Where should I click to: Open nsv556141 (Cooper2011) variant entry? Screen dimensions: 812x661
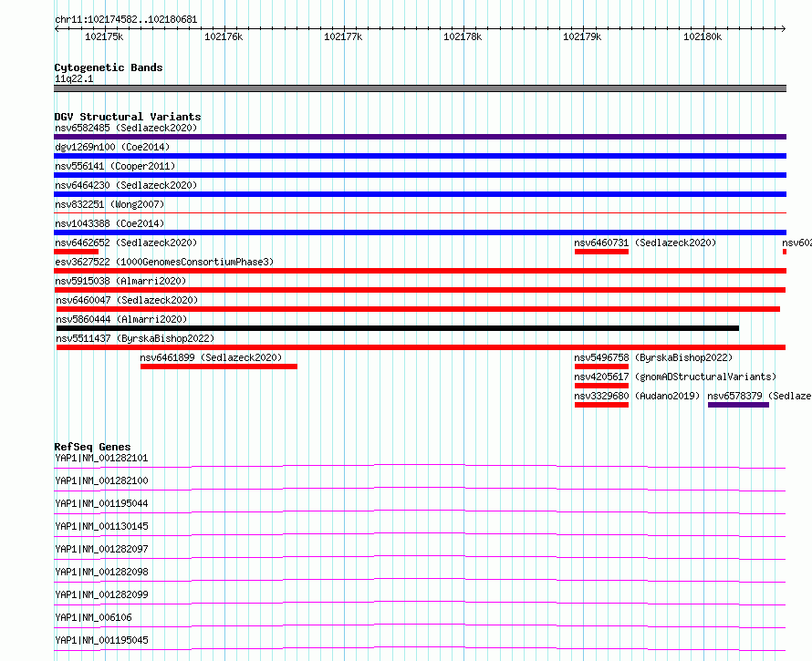pos(115,166)
